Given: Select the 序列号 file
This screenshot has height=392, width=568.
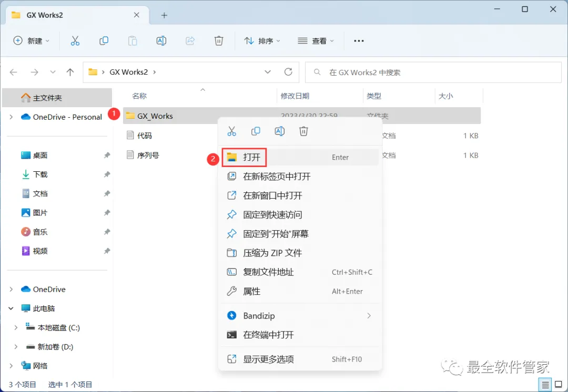Looking at the screenshot, I should click(x=143, y=156).
